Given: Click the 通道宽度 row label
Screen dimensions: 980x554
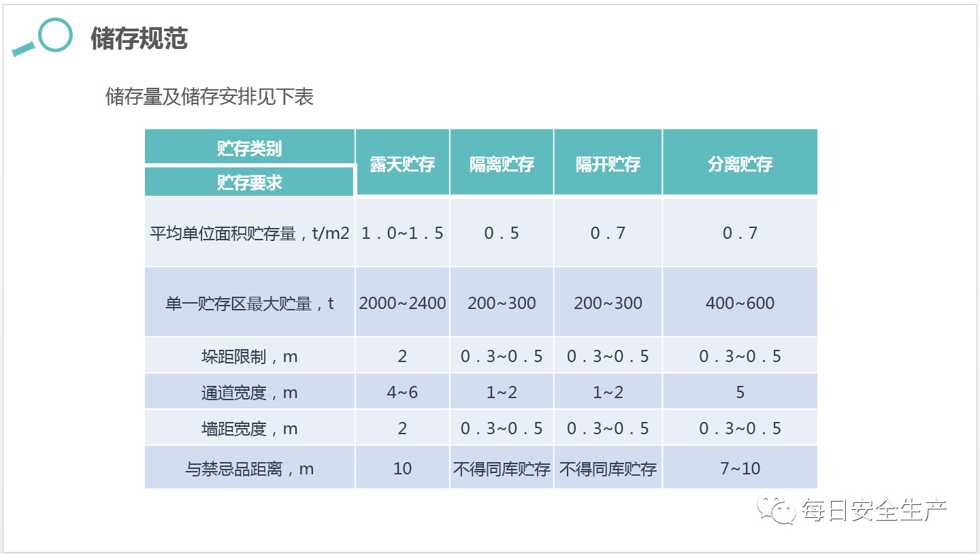Looking at the screenshot, I should 249,392.
